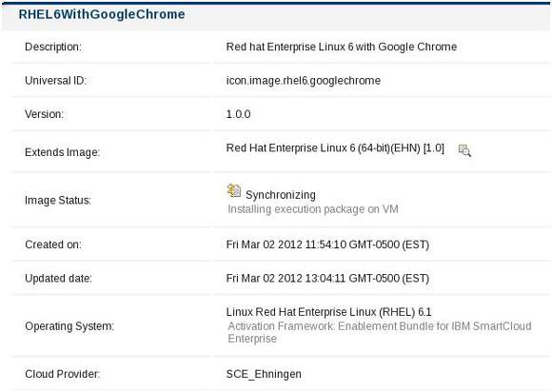The width and height of the screenshot is (552, 392).
Task: Click the Extends Image label
Action: tap(62, 152)
